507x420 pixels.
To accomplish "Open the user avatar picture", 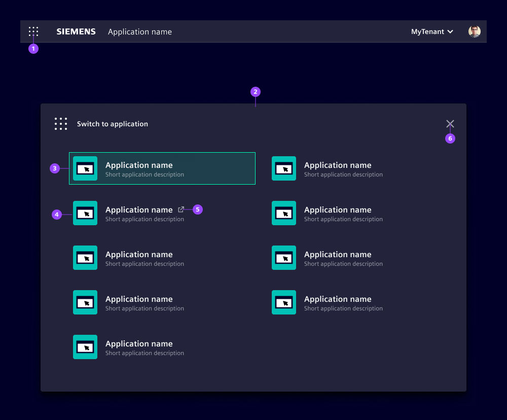I will pyautogui.click(x=474, y=31).
